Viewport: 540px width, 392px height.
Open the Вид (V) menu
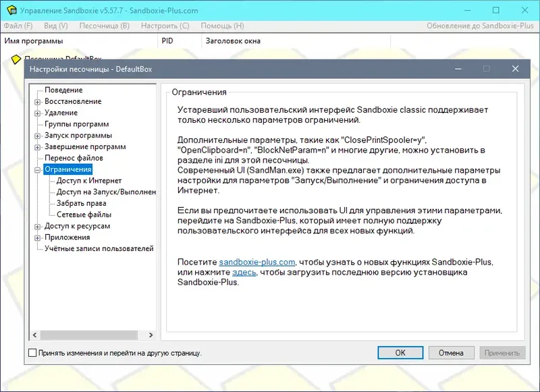56,26
